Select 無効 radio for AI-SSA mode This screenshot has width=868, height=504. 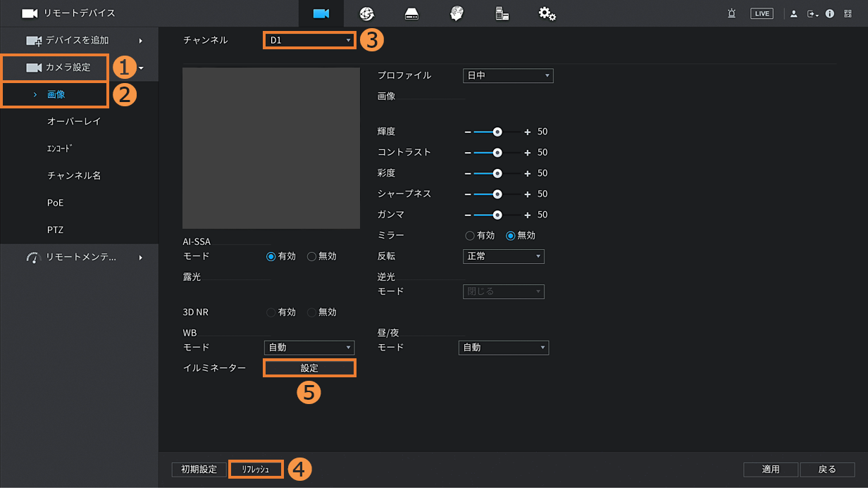312,257
